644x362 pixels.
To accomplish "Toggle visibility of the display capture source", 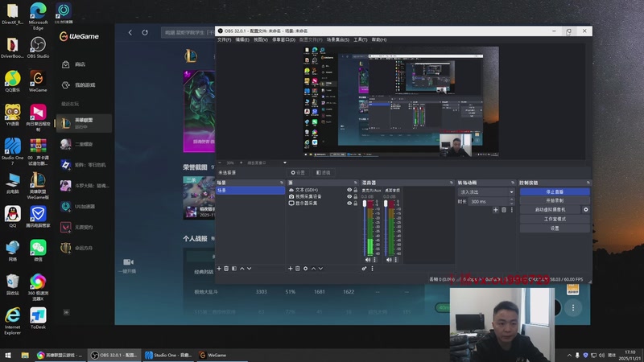I will tap(349, 204).
